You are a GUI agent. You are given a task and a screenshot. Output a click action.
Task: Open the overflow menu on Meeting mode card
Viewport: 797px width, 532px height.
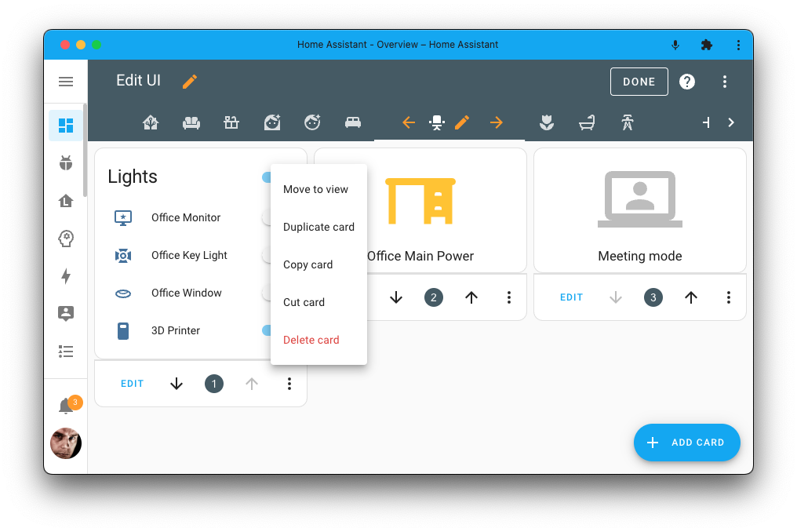(x=728, y=297)
